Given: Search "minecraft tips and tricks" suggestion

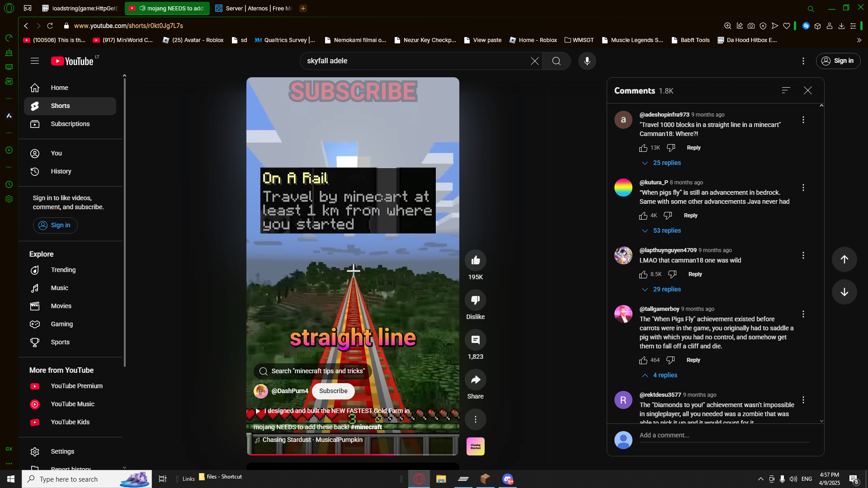Looking at the screenshot, I should [313, 371].
